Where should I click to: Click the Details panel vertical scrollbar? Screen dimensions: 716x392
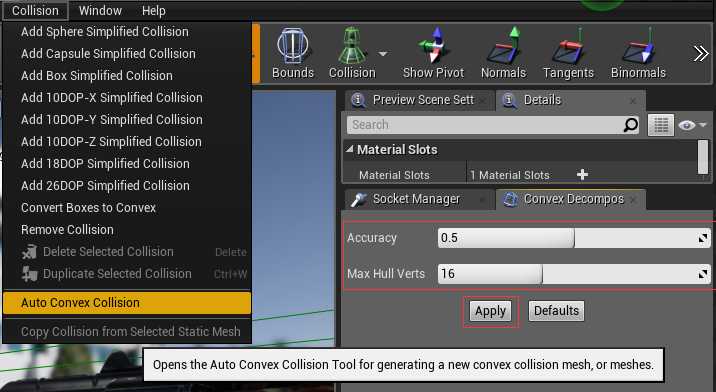[703, 157]
